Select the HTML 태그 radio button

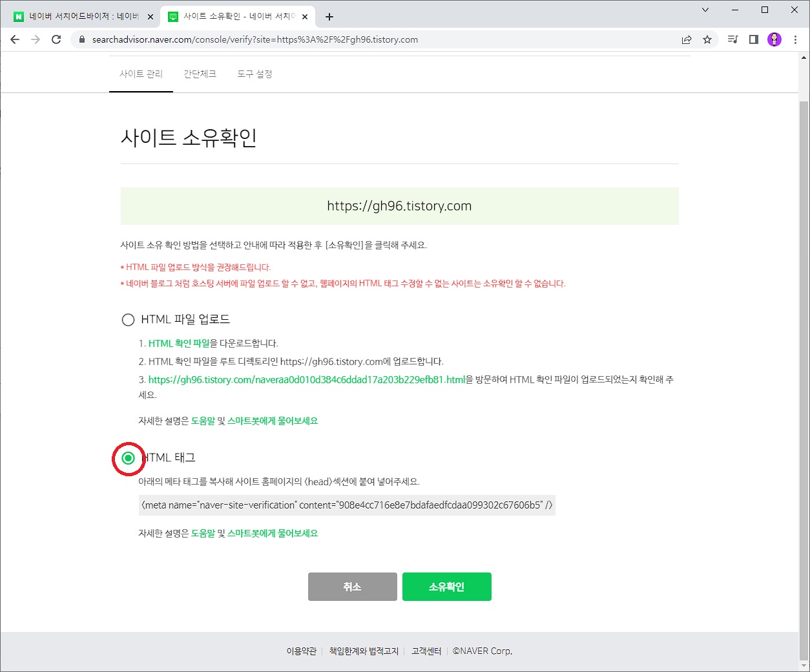coord(128,458)
